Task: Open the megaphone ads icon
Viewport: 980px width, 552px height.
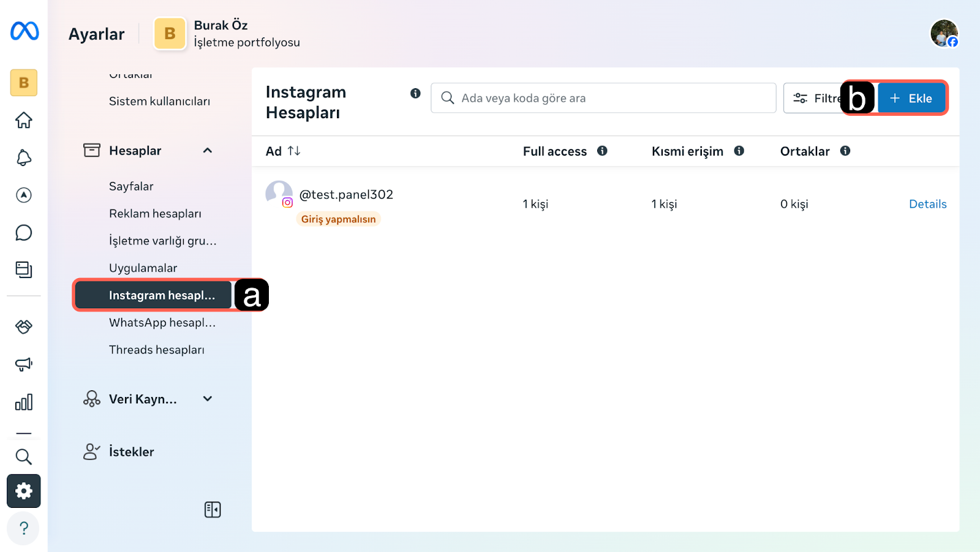Action: [24, 365]
